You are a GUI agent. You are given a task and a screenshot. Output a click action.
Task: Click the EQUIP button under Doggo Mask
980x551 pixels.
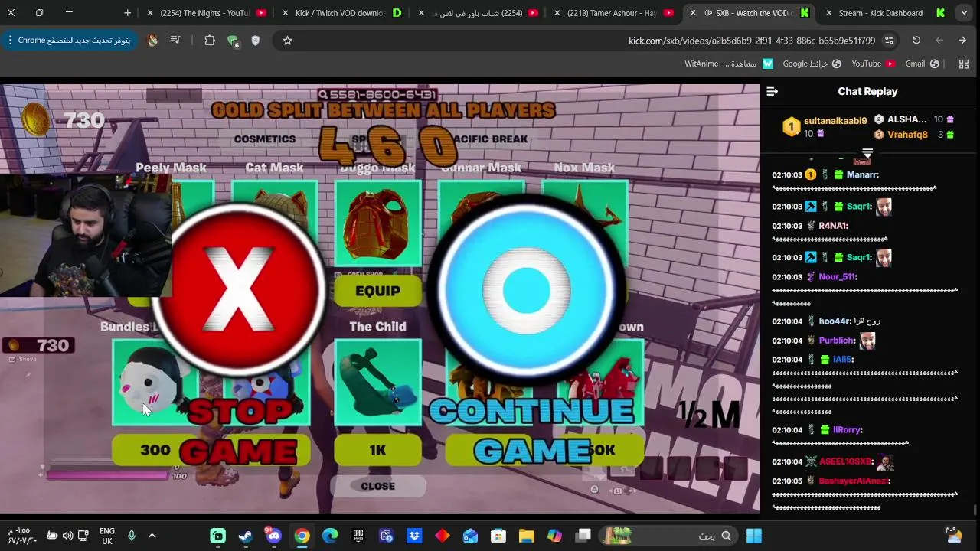tap(377, 292)
